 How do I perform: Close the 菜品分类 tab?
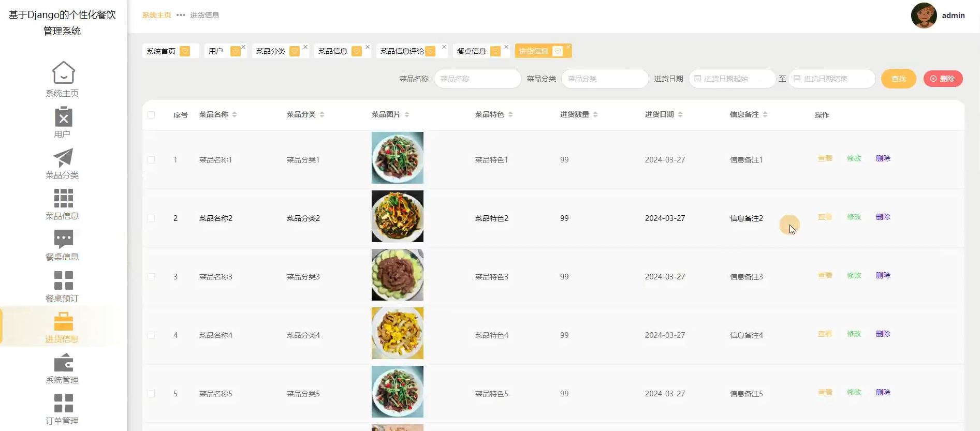click(305, 47)
